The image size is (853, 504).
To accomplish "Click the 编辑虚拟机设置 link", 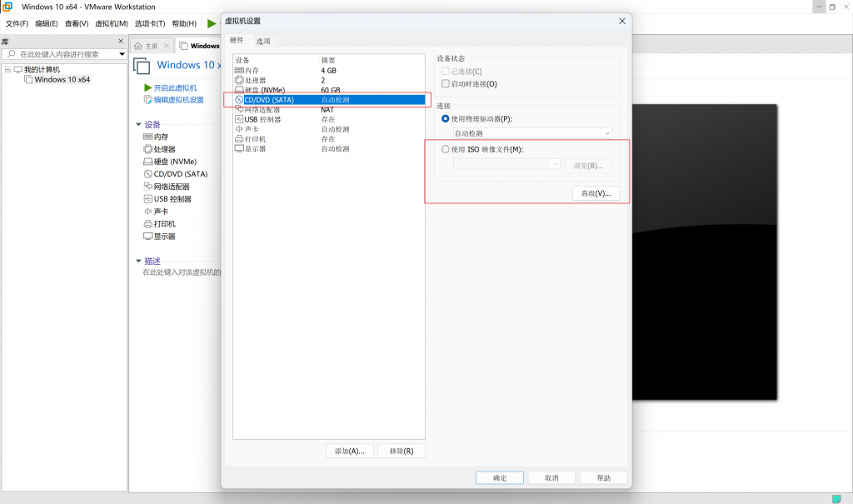I will tap(178, 100).
